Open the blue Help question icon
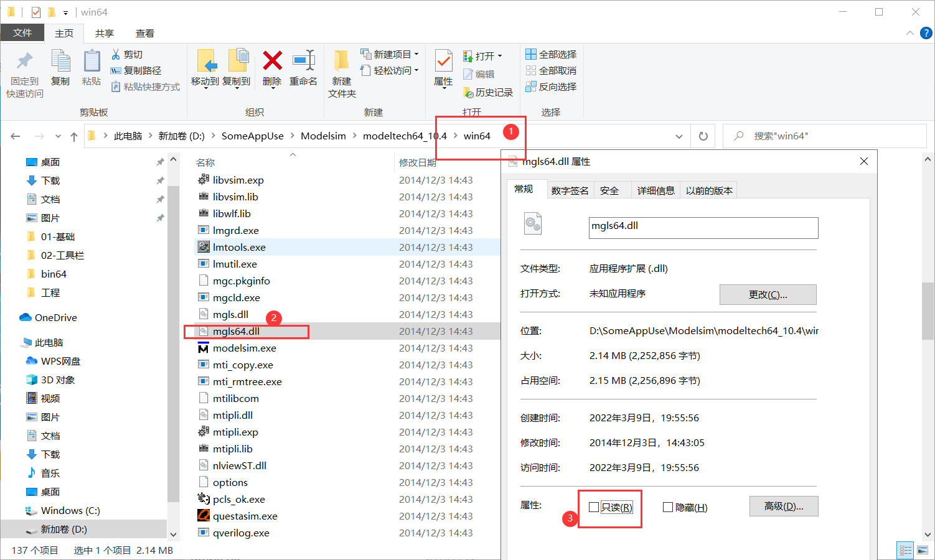 926,33
